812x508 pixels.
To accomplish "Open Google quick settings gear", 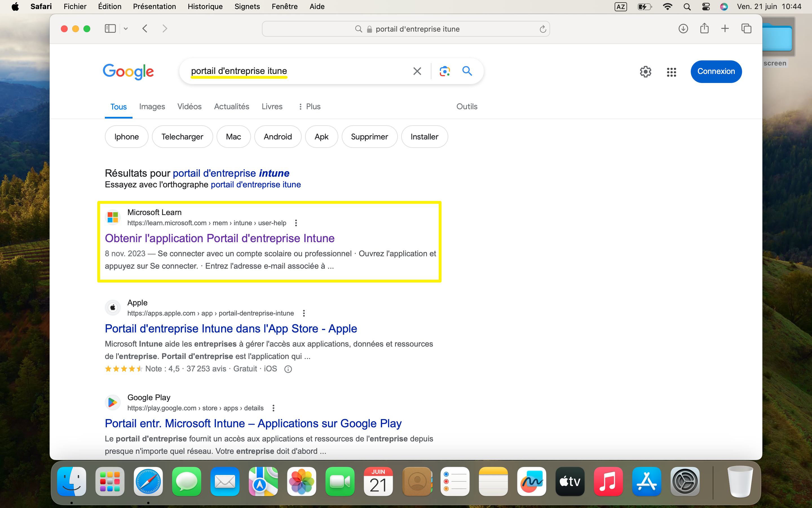I will tap(645, 72).
